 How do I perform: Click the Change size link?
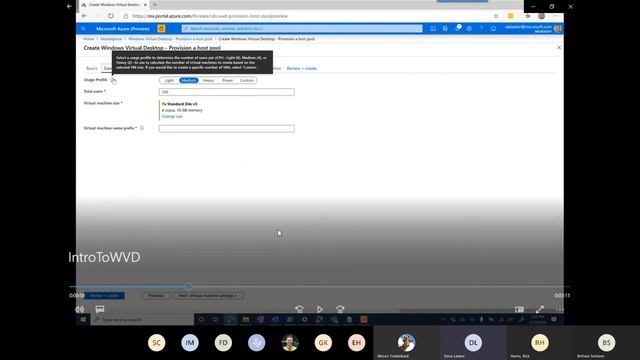click(172, 116)
